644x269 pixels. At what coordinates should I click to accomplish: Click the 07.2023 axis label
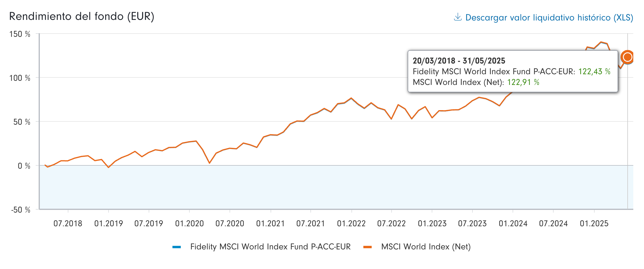tap(472, 224)
